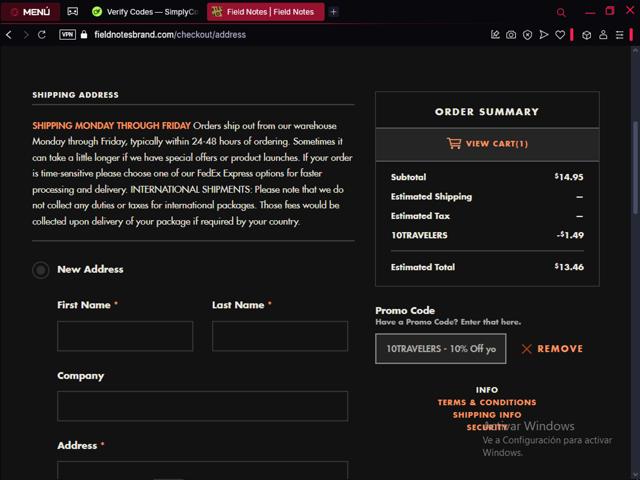The width and height of the screenshot is (640, 480).
Task: Click the page vertical scrollbar
Action: point(635,167)
